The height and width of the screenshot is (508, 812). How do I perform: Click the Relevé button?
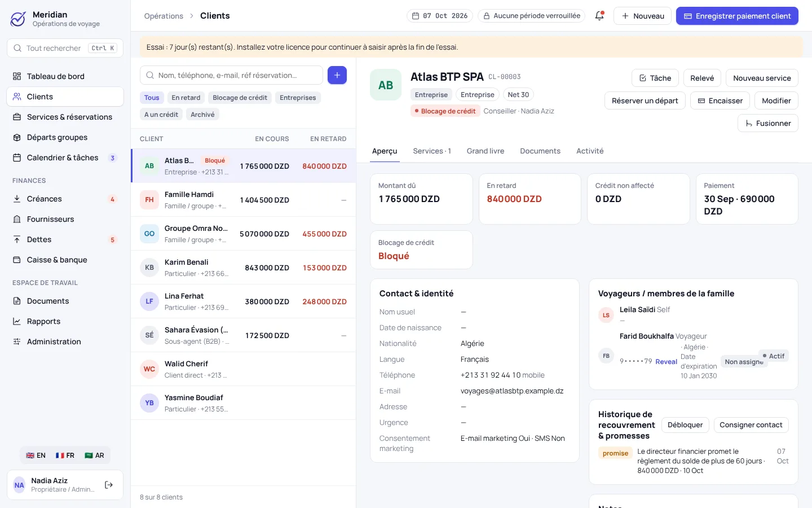click(702, 78)
